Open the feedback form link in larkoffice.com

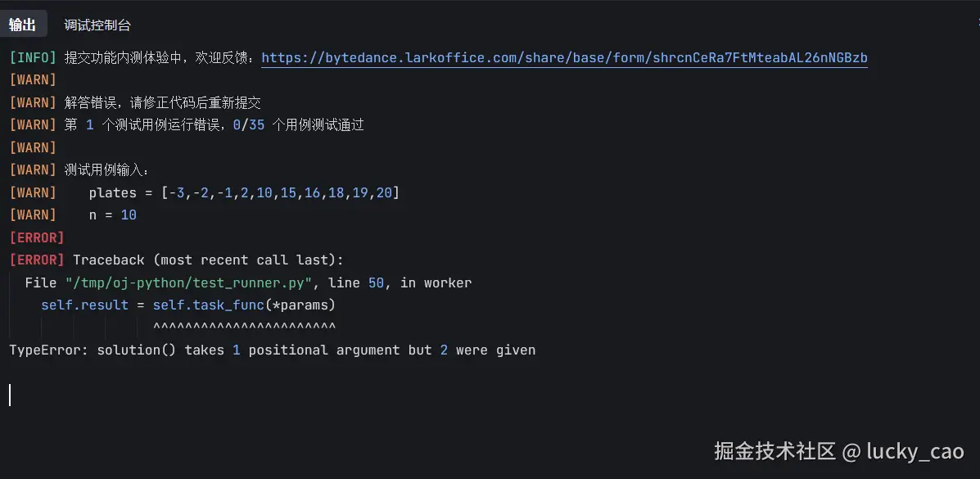563,57
